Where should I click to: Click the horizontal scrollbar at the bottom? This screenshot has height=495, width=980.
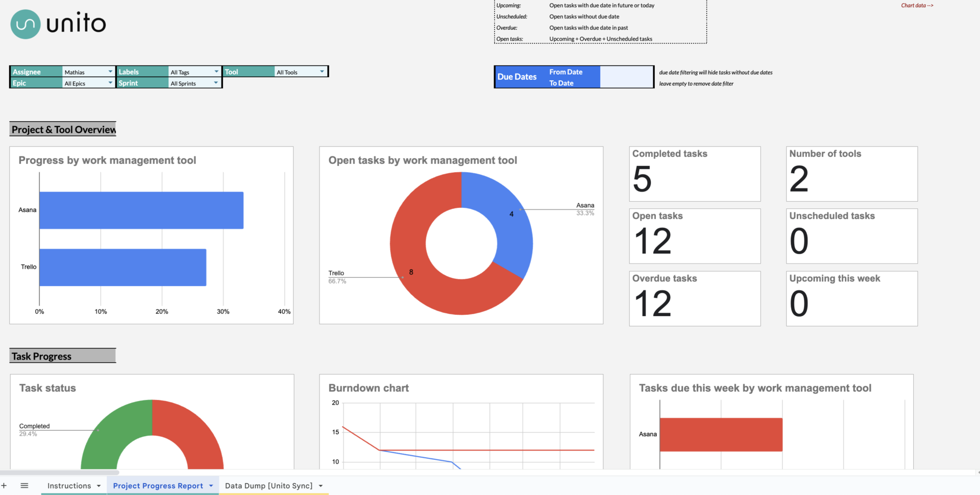click(x=59, y=472)
